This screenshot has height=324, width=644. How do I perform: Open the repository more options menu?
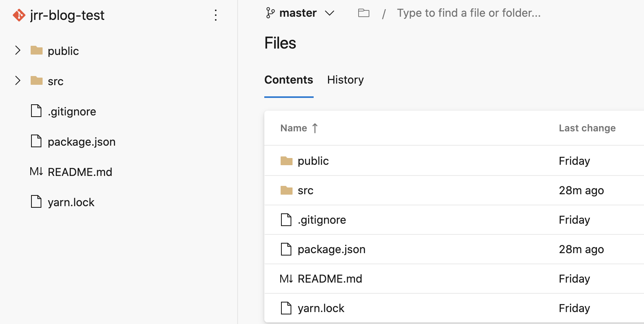click(x=215, y=15)
